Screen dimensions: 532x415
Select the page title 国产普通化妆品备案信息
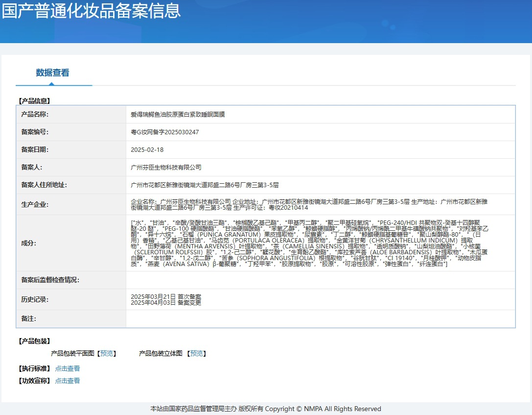point(91,11)
